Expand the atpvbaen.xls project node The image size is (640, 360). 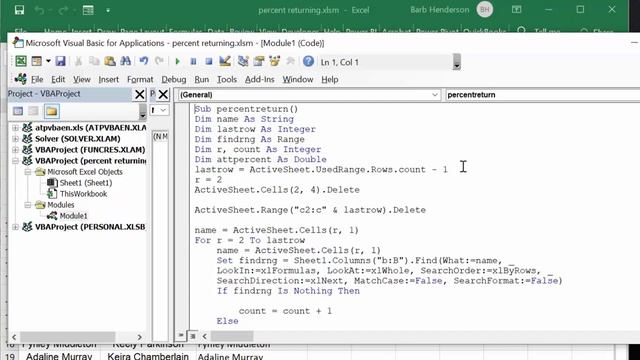16,128
